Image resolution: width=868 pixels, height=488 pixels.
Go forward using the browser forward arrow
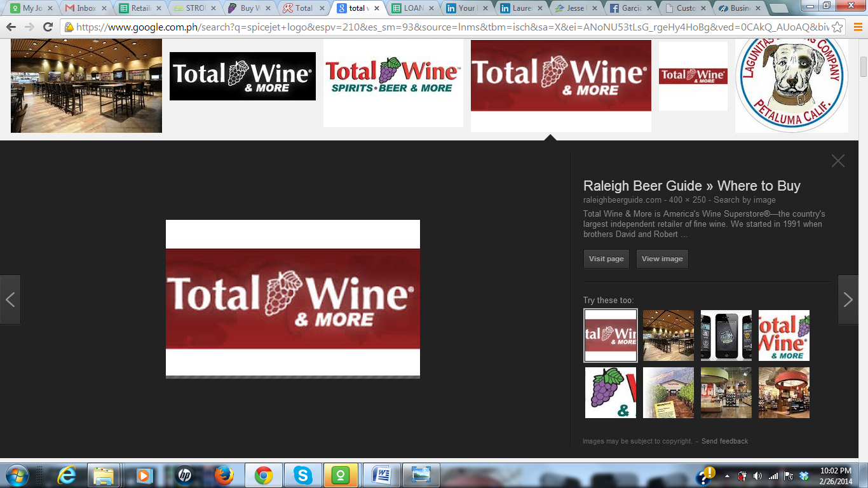(x=29, y=27)
